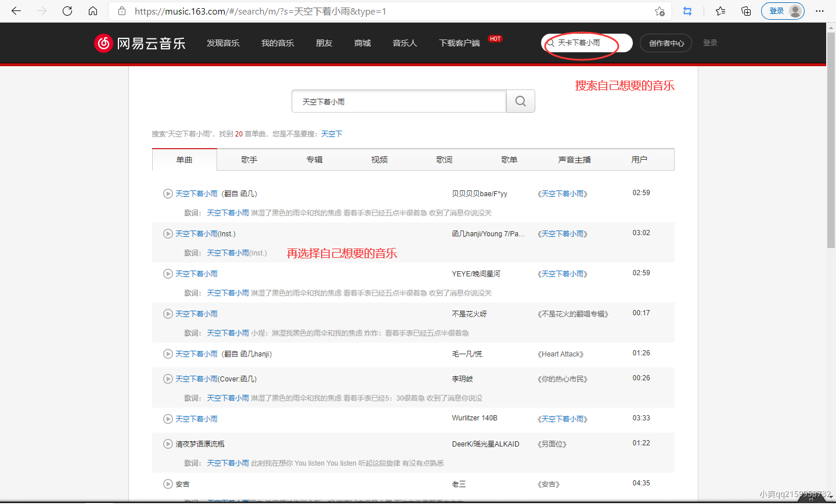Play 天空下着小雨(Cover:函几) track
Image resolution: width=836 pixels, height=504 pixels.
click(168, 379)
